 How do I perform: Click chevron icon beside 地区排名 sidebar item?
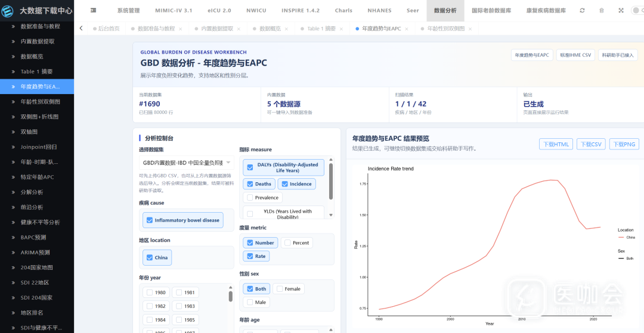(x=12, y=313)
